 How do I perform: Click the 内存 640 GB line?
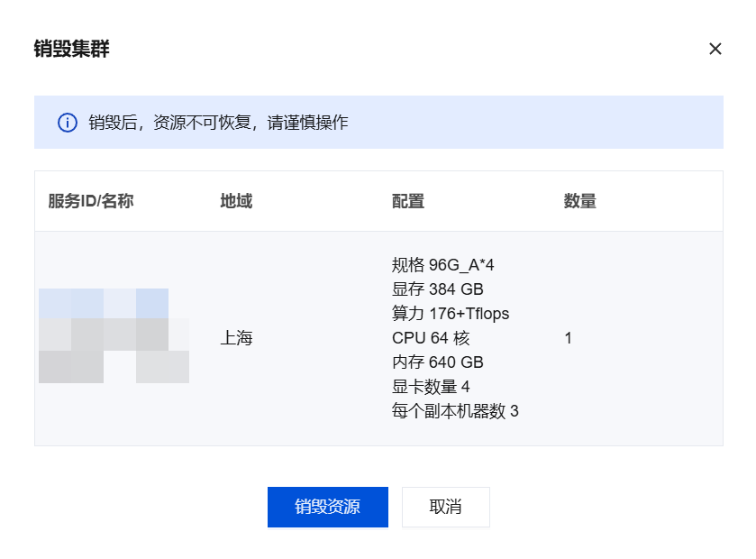tap(438, 362)
